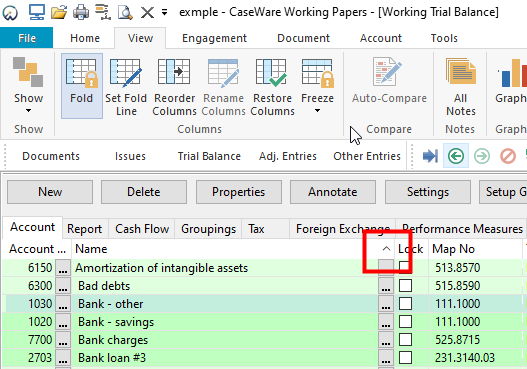Screen dimensions: 527x369
Task: Click the green back arrow icon
Action: [x=456, y=156]
